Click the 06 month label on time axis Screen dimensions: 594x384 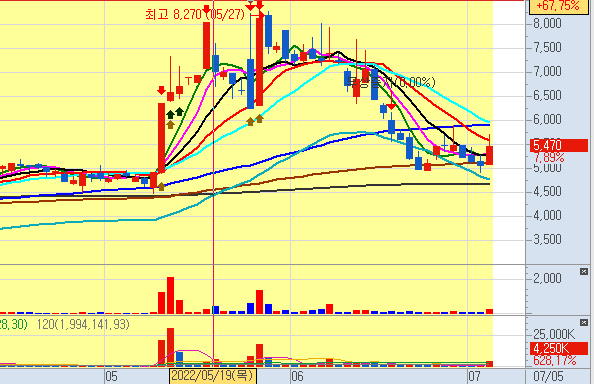297,376
